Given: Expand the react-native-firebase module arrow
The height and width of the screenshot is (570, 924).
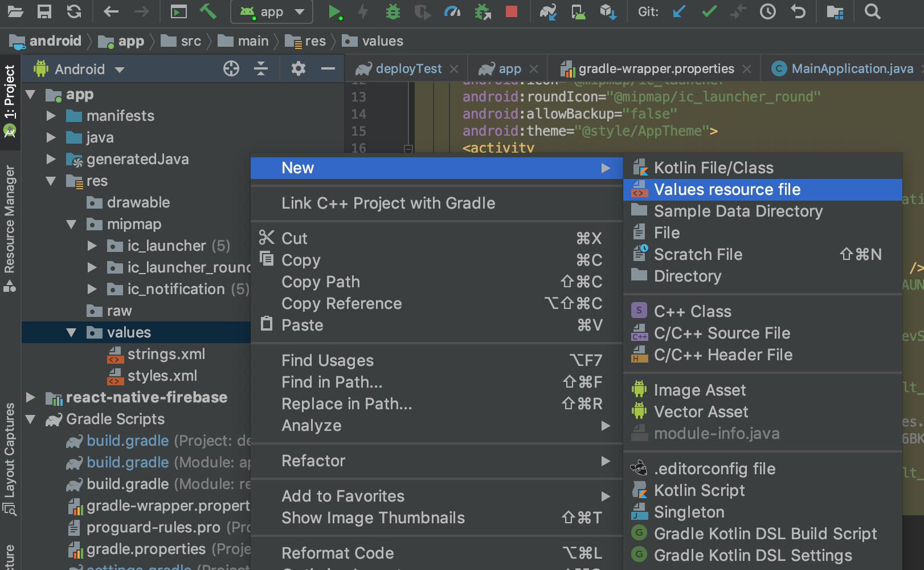Looking at the screenshot, I should [31, 397].
